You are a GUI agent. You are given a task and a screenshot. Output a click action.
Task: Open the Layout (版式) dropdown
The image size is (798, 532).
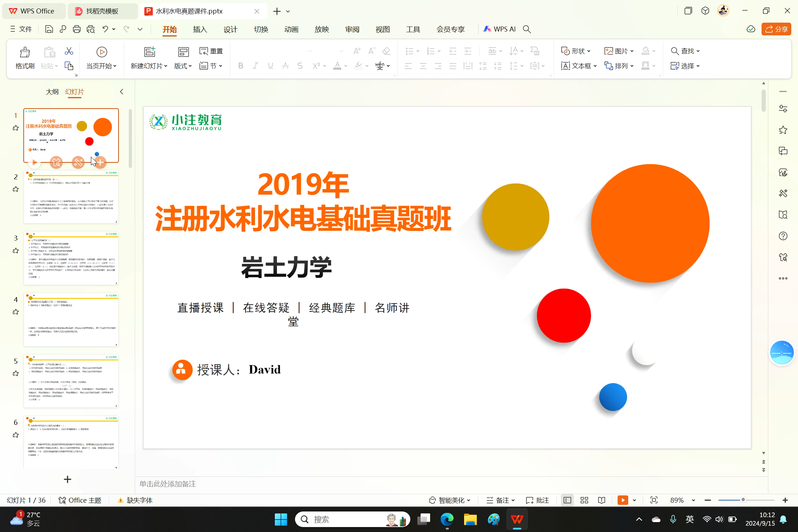[183, 66]
